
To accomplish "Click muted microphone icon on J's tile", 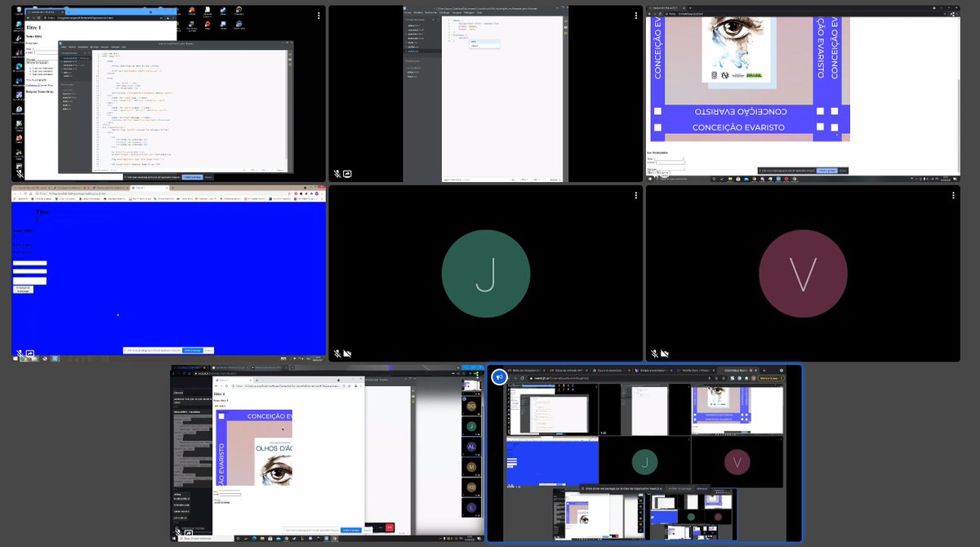I will (337, 354).
